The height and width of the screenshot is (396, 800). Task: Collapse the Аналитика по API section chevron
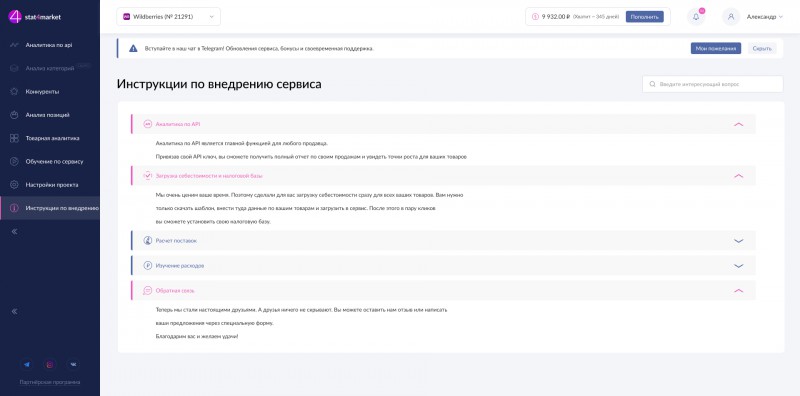click(738, 124)
